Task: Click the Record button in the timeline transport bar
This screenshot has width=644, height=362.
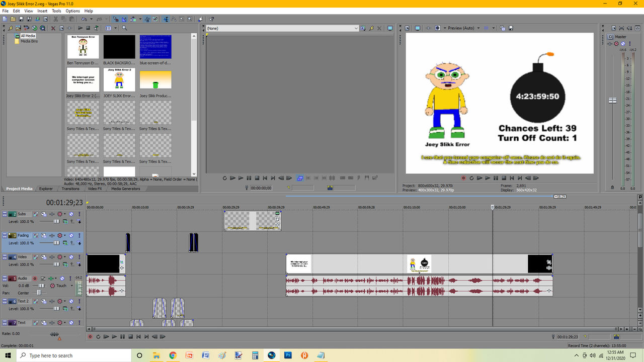Action: tap(90, 337)
